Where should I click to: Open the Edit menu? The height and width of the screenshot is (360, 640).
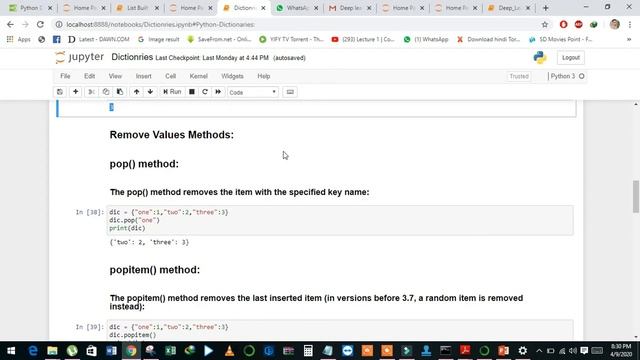(x=89, y=76)
